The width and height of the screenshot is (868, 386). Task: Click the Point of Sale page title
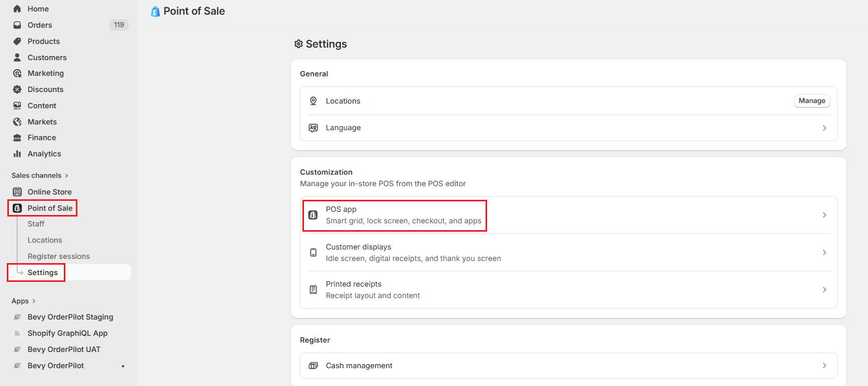pyautogui.click(x=194, y=11)
